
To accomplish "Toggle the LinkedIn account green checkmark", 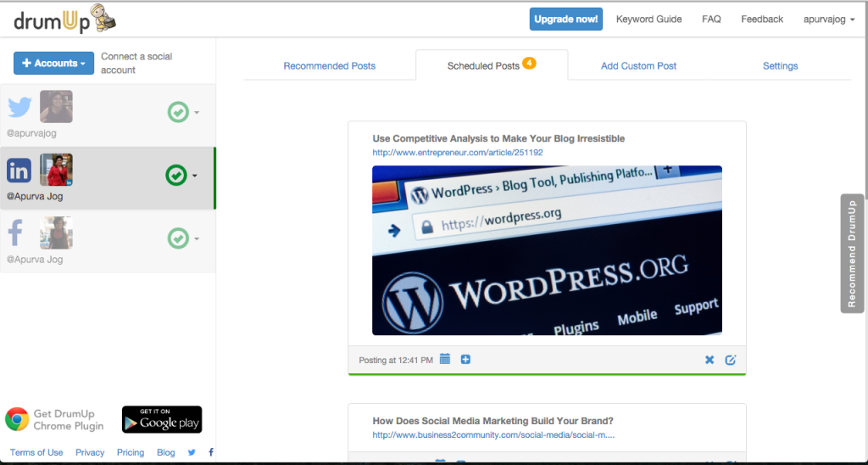I will (x=176, y=176).
